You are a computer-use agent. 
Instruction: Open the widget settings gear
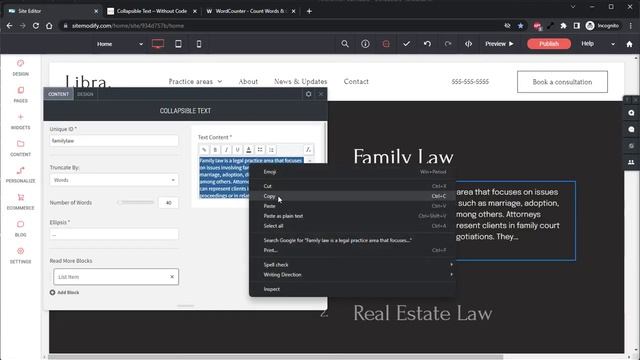tap(309, 94)
